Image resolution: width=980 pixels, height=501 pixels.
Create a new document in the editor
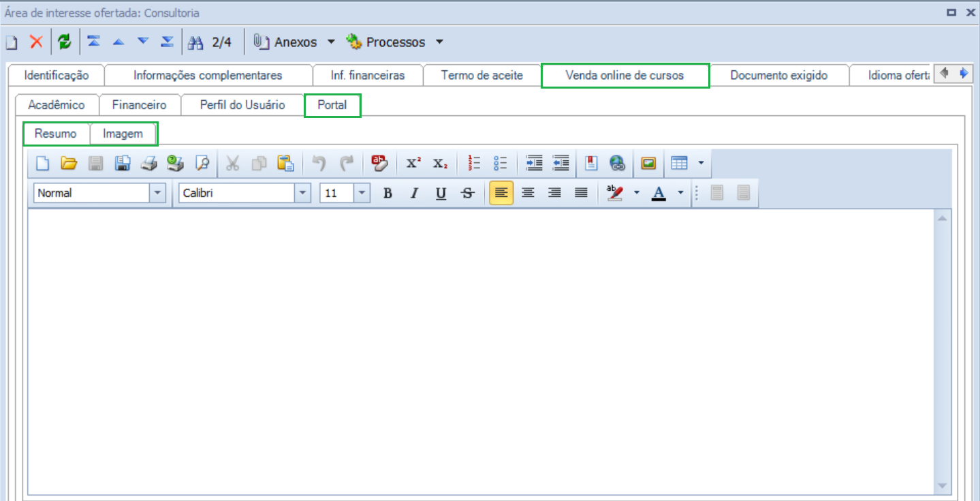tap(43, 163)
